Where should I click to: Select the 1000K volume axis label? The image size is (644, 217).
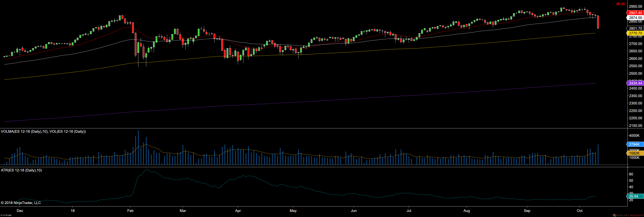click(x=634, y=158)
